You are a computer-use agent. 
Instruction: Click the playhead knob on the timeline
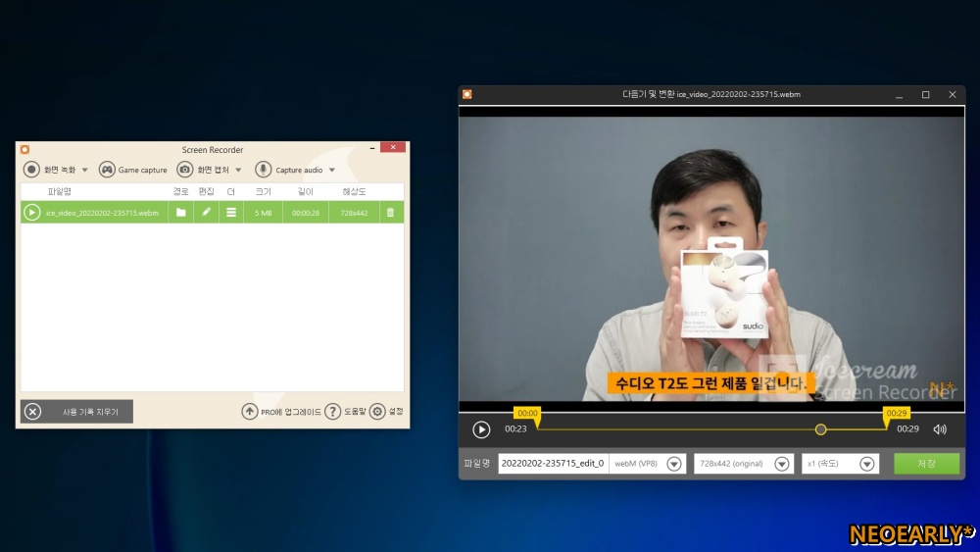(820, 429)
